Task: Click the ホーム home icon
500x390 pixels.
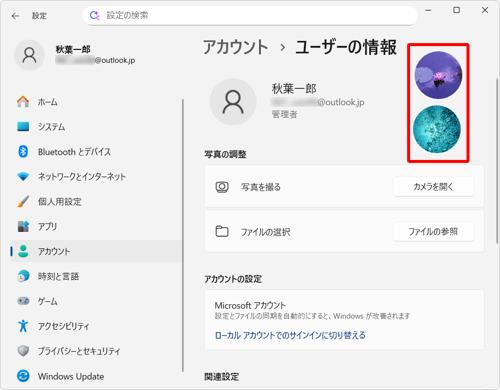Action: (x=23, y=102)
